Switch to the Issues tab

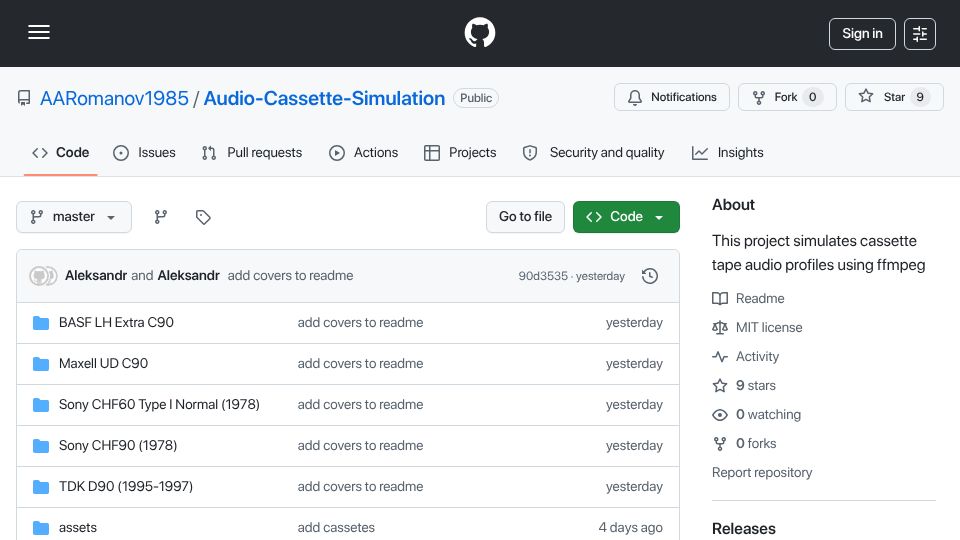pyautogui.click(x=144, y=152)
